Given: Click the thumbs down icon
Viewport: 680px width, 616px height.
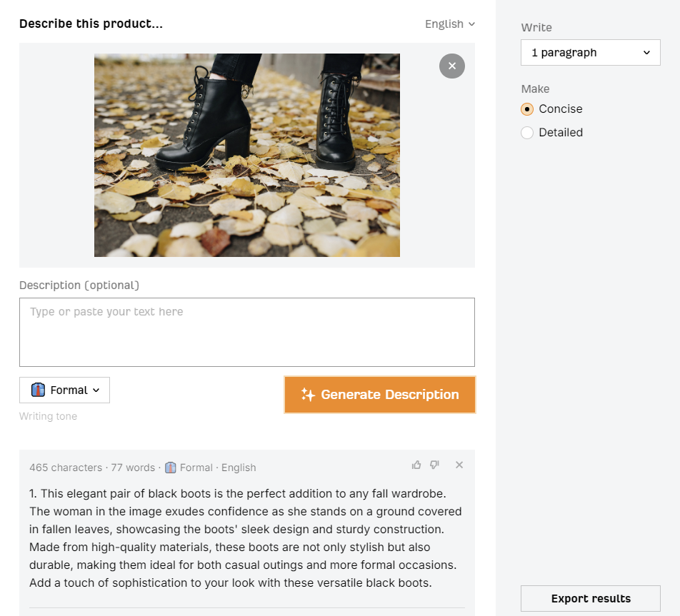Looking at the screenshot, I should [434, 465].
